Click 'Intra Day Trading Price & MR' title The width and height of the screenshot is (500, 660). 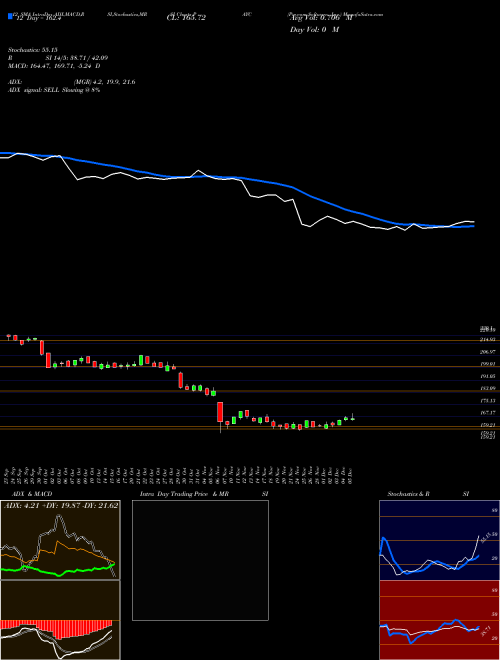[184, 494]
